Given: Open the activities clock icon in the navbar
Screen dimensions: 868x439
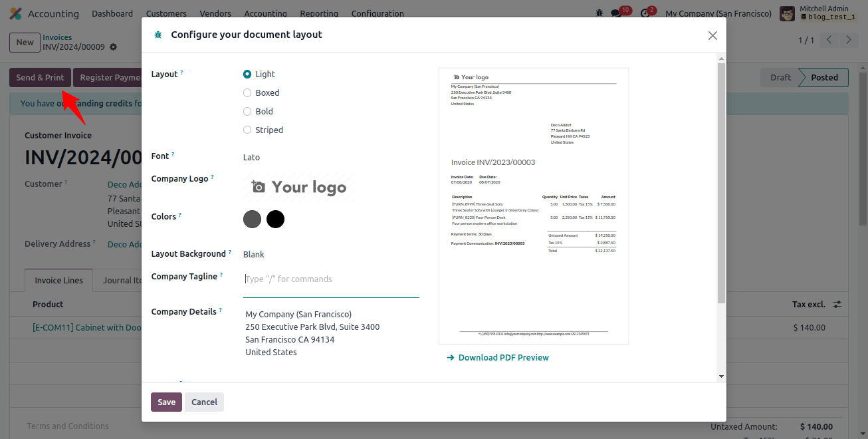Looking at the screenshot, I should pyautogui.click(x=645, y=13).
